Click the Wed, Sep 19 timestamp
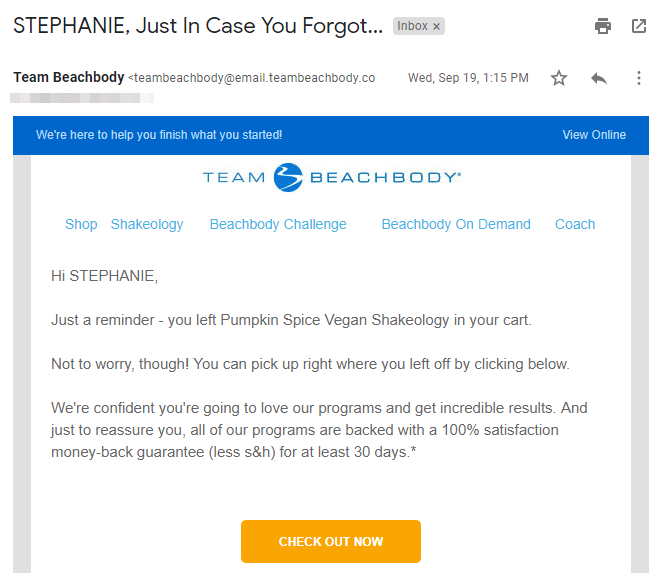 [x=468, y=78]
